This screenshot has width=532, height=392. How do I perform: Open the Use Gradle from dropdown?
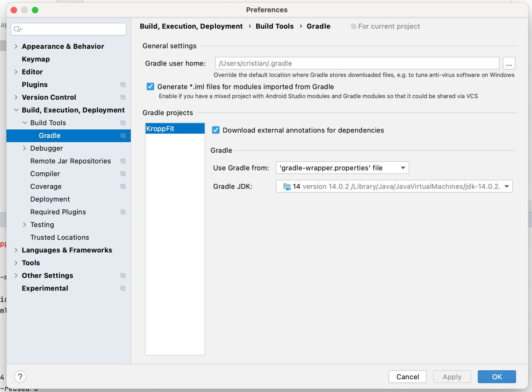342,168
